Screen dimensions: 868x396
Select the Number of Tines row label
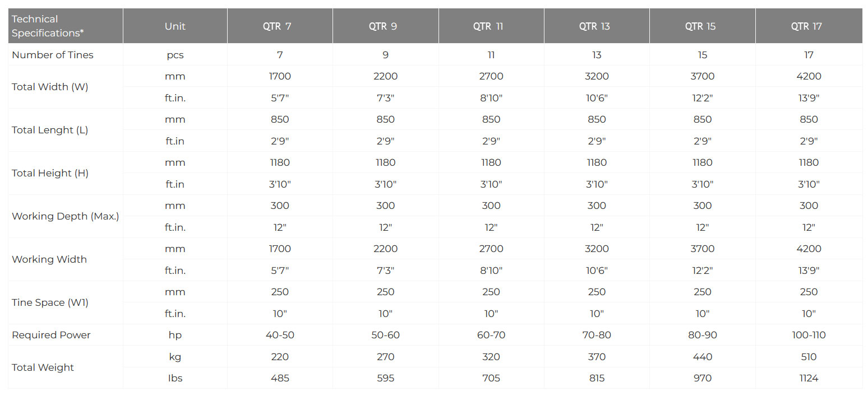coord(53,55)
